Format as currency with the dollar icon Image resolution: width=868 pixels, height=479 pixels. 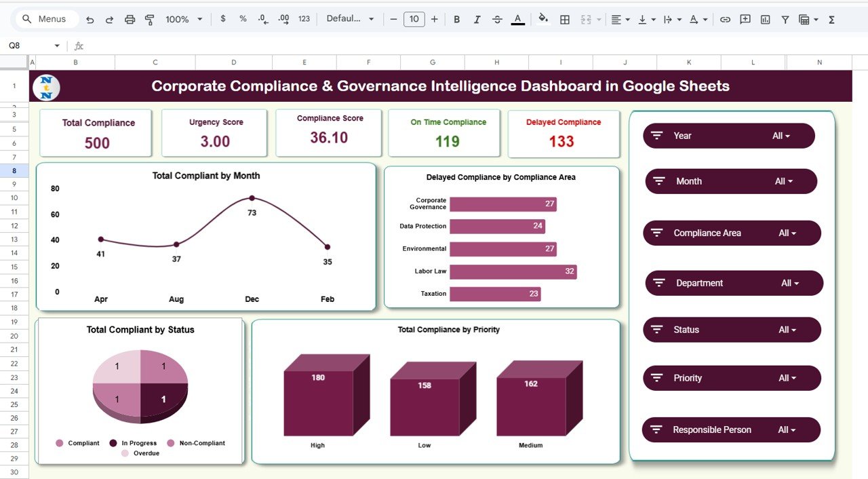click(223, 19)
